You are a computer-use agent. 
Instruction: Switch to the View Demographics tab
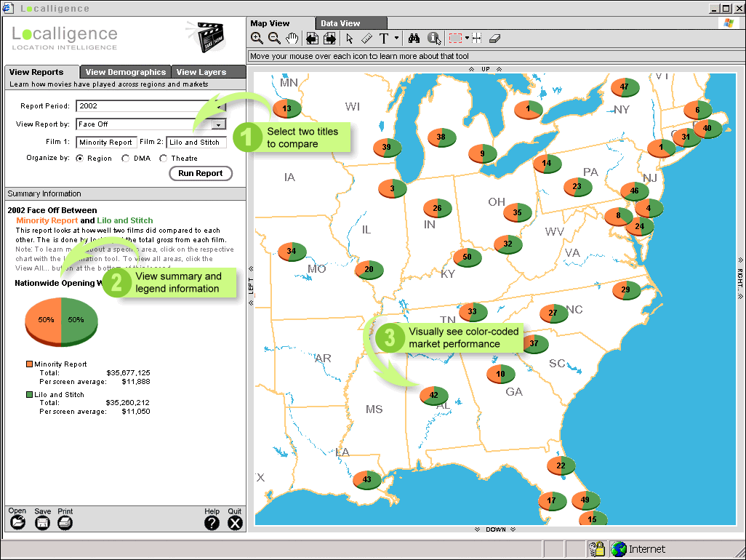[126, 72]
